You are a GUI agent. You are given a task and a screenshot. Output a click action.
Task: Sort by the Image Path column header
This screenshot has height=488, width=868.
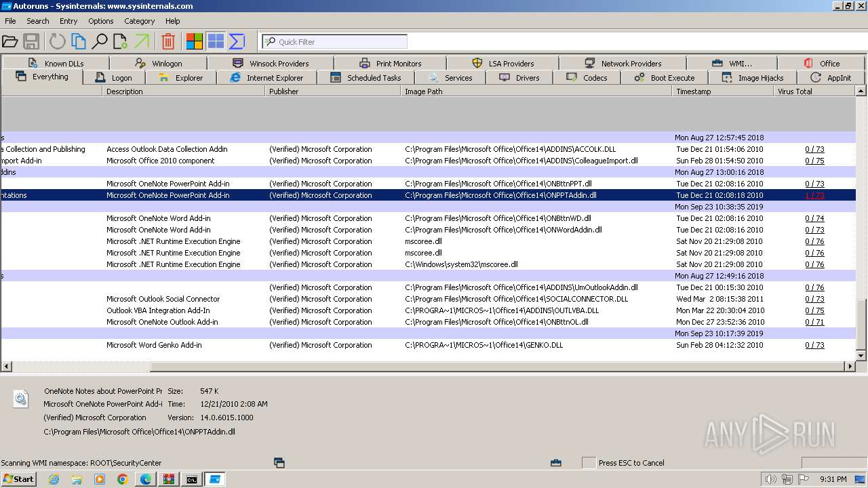pos(536,91)
